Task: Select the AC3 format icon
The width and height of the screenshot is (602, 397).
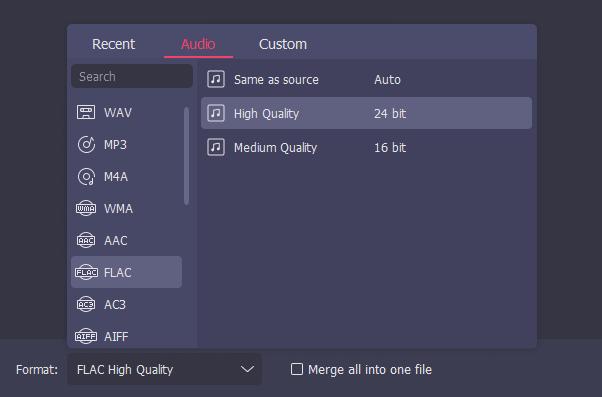Action: (x=86, y=304)
